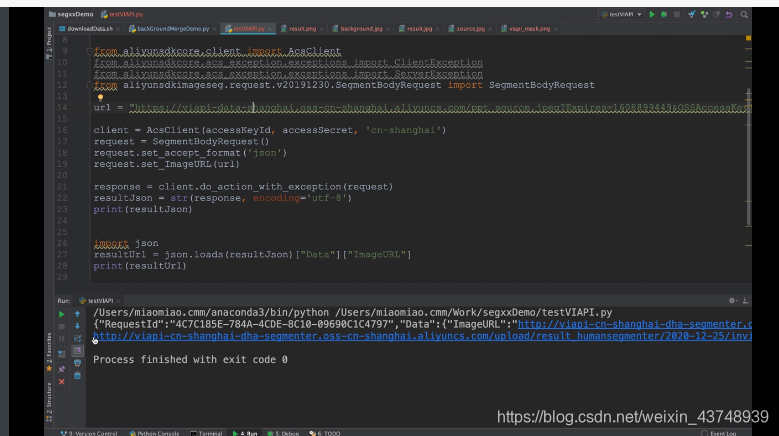The image size is (779, 436).
Task: Revert changes with the purple undo arrow
Action: (x=729, y=14)
